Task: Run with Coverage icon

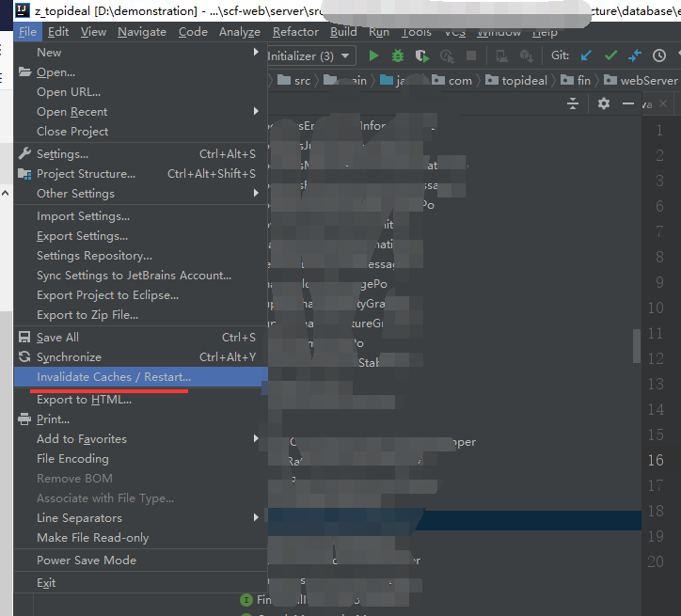Action: click(421, 56)
